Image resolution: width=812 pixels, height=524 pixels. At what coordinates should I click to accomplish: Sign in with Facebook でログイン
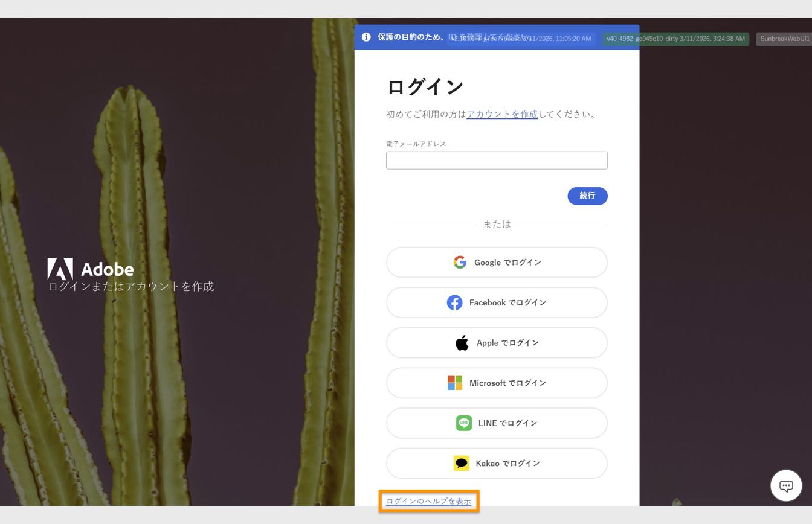click(x=497, y=302)
